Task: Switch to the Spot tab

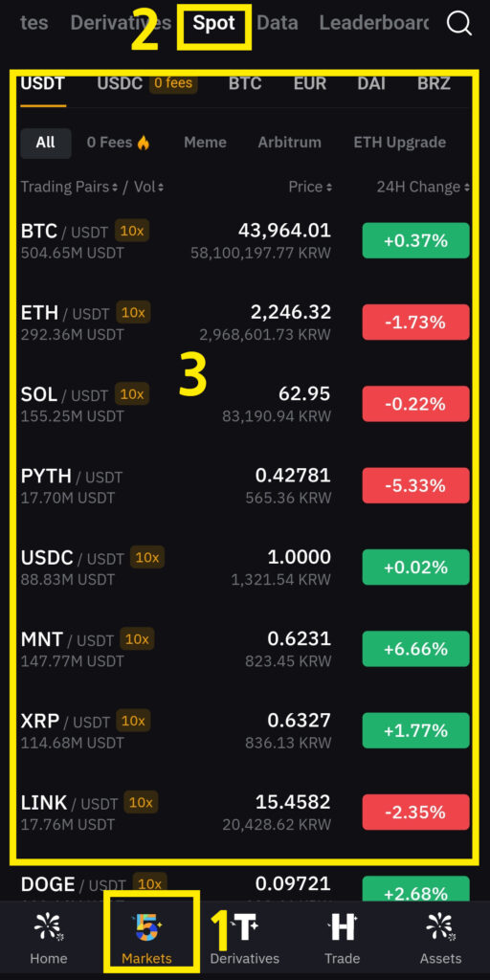Action: point(214,23)
